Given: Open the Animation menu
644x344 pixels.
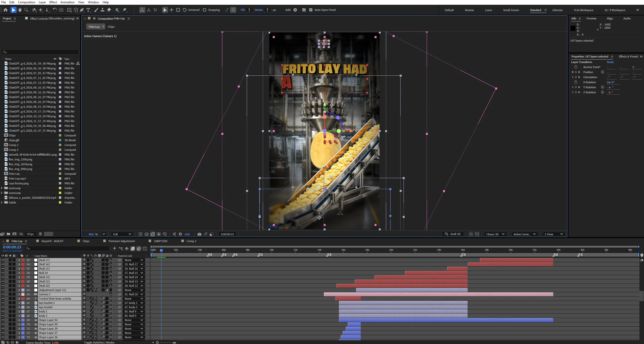Looking at the screenshot, I should click(x=67, y=2).
